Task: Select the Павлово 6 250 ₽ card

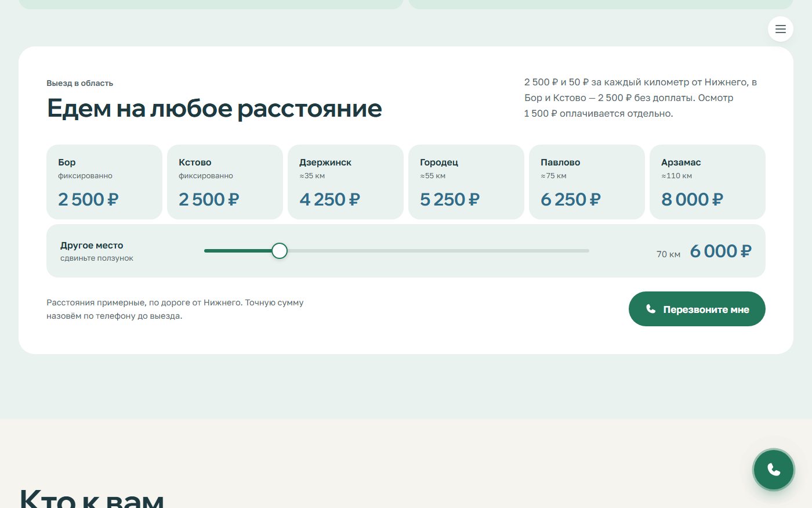Action: click(587, 182)
